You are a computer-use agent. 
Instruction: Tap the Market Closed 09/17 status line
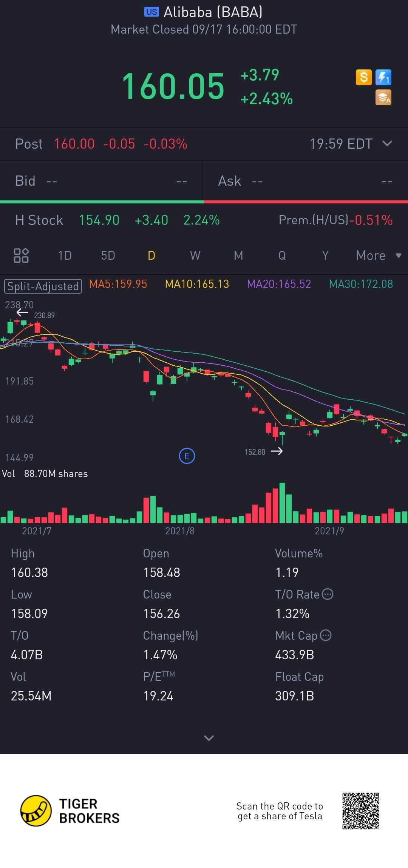[x=204, y=29]
